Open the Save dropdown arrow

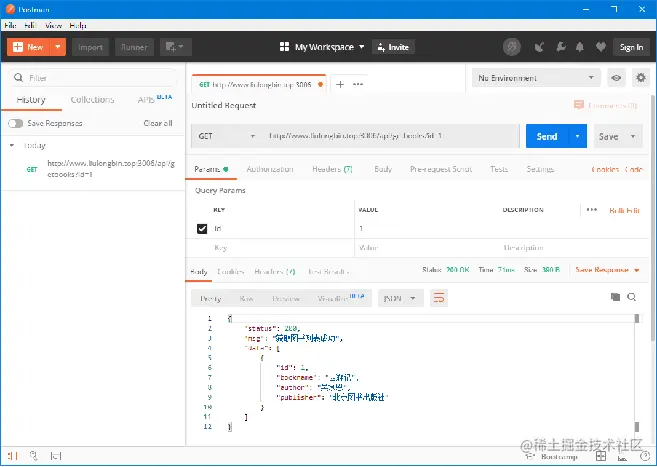[633, 136]
